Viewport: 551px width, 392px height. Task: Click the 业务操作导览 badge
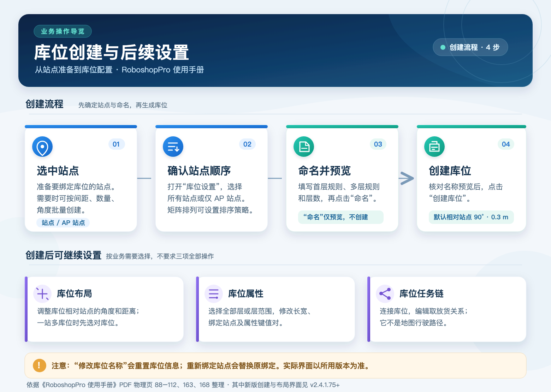[63, 31]
